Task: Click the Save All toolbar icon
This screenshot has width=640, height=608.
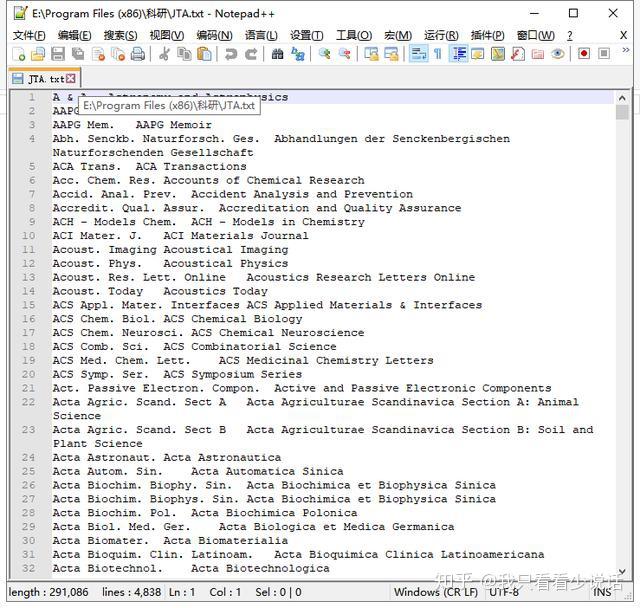Action: click(x=78, y=54)
